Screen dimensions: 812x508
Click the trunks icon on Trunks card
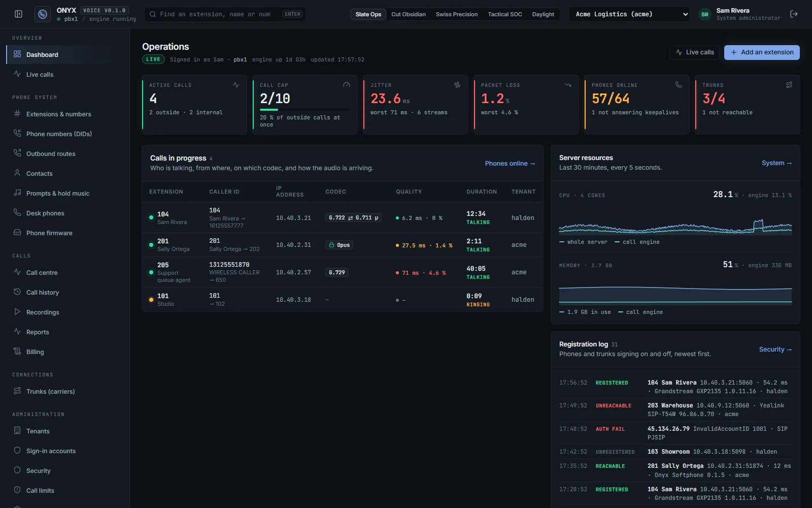pos(789,85)
